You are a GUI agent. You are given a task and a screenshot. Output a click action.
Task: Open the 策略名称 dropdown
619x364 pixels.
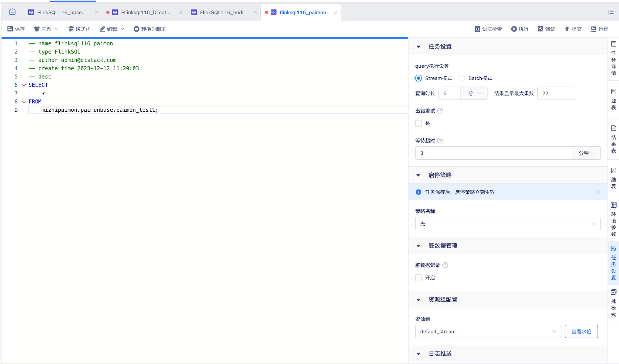[508, 224]
